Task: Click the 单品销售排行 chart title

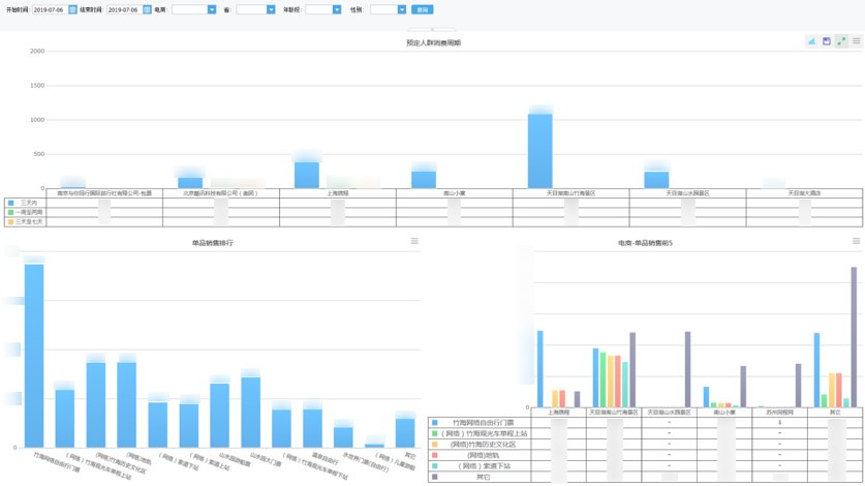Action: (x=212, y=243)
